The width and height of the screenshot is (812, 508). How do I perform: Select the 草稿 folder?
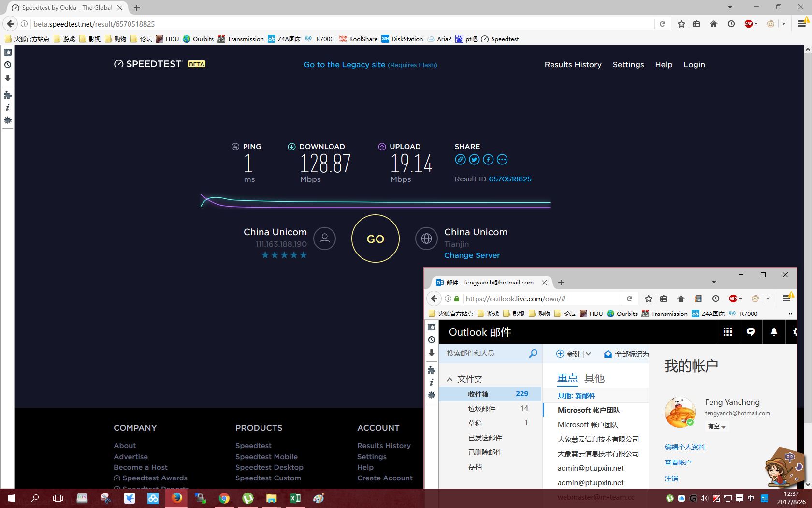tap(490, 423)
